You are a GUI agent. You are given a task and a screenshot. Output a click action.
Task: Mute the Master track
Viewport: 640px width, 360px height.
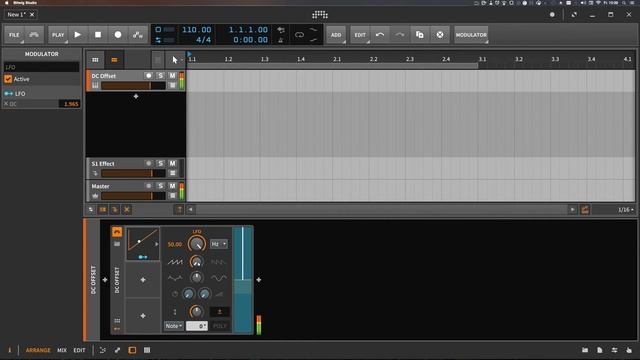(x=172, y=186)
